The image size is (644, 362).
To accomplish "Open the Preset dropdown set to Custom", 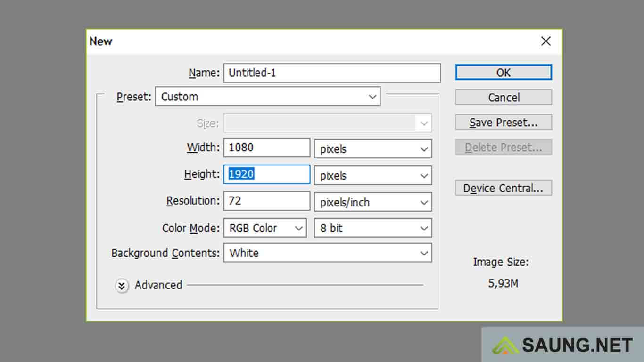I will (268, 97).
